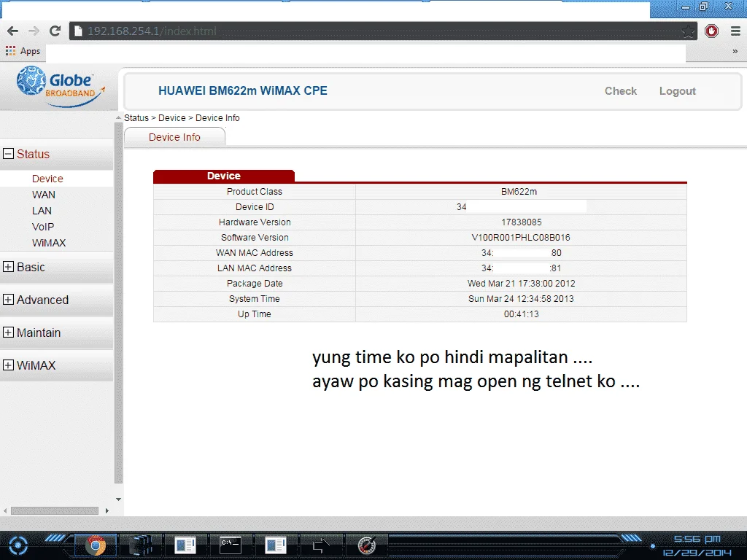
Task: Click the Check link in header
Action: click(x=620, y=91)
